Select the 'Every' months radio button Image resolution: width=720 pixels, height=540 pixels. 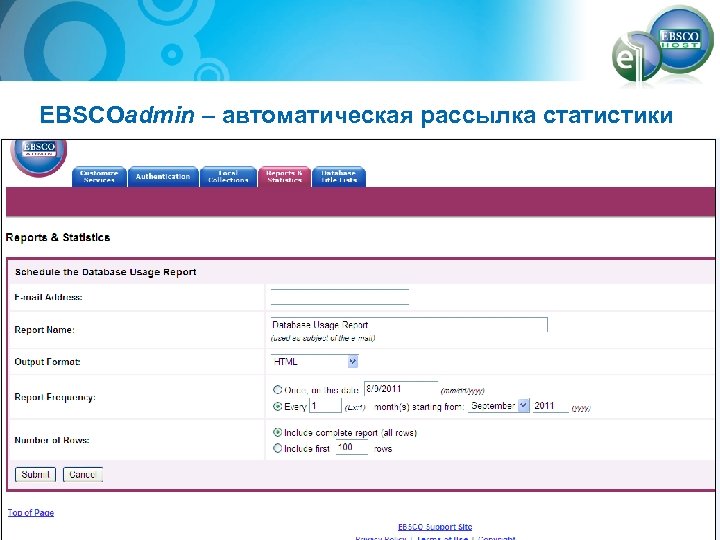pyautogui.click(x=277, y=406)
